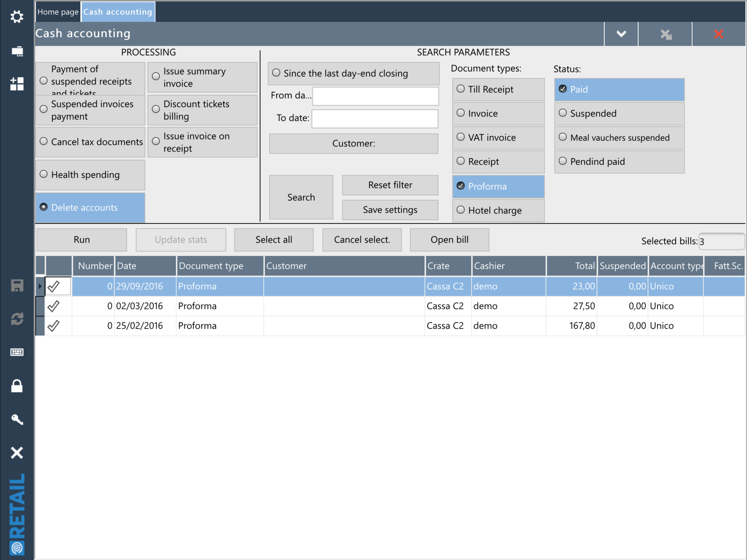Viewport: 747px width, 560px height.
Task: Click the total 27,50 cell
Action: pyautogui.click(x=572, y=306)
